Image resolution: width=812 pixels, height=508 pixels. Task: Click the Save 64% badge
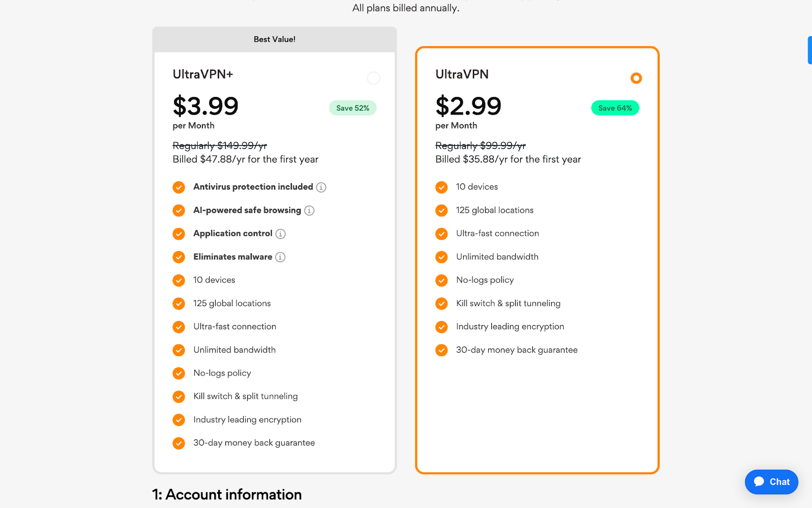tap(615, 108)
